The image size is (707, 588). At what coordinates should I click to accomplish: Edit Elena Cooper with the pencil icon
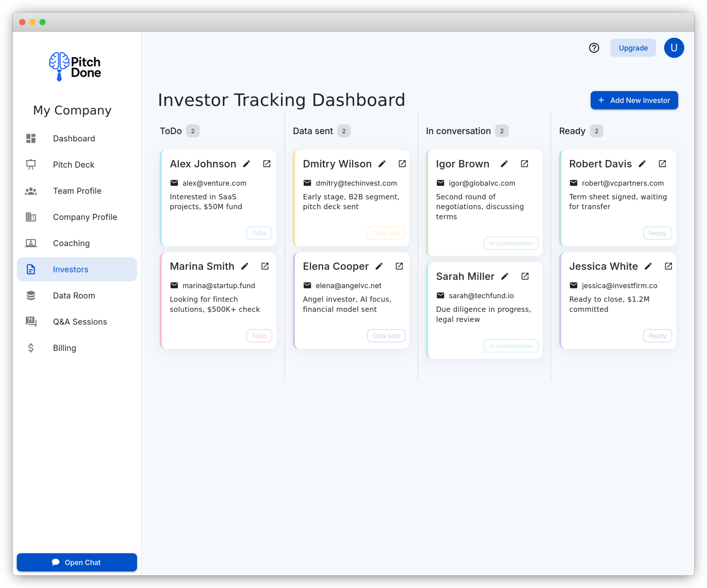(x=379, y=266)
